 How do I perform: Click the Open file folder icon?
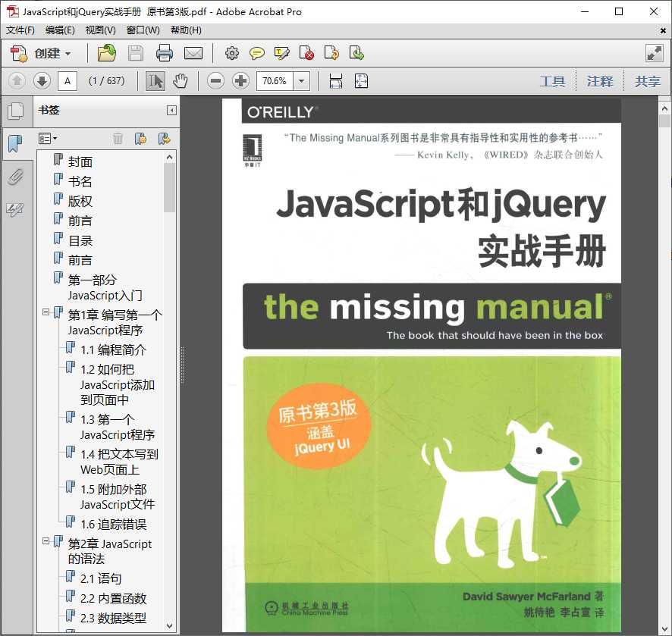point(107,54)
